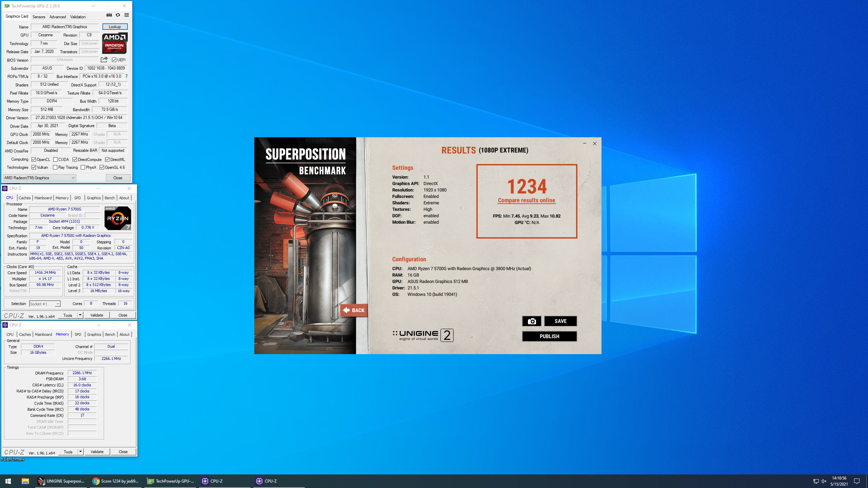Screen dimensions: 868x488
Task: Click the 1234 benchmark score
Action: click(527, 186)
